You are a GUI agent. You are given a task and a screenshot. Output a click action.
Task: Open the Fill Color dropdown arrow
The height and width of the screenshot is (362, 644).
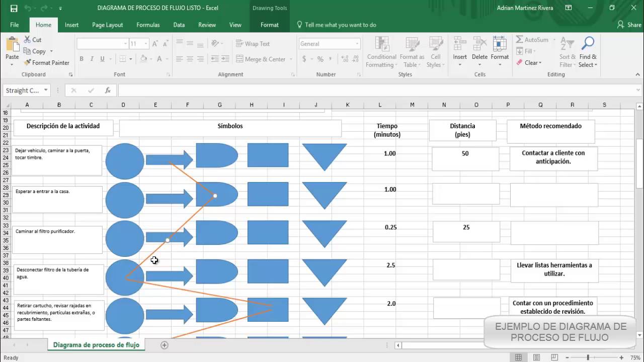pyautogui.click(x=151, y=59)
